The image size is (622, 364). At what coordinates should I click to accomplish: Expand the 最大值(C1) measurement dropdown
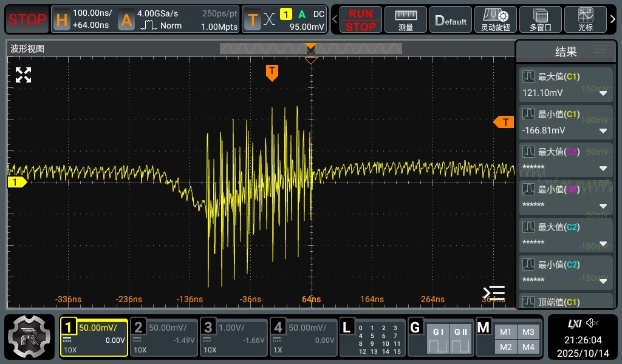pyautogui.click(x=603, y=93)
